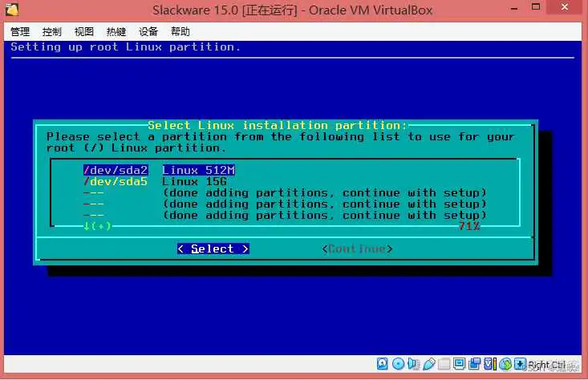This screenshot has width=588, height=380.
Task: Click the USB device status icon
Action: [429, 363]
